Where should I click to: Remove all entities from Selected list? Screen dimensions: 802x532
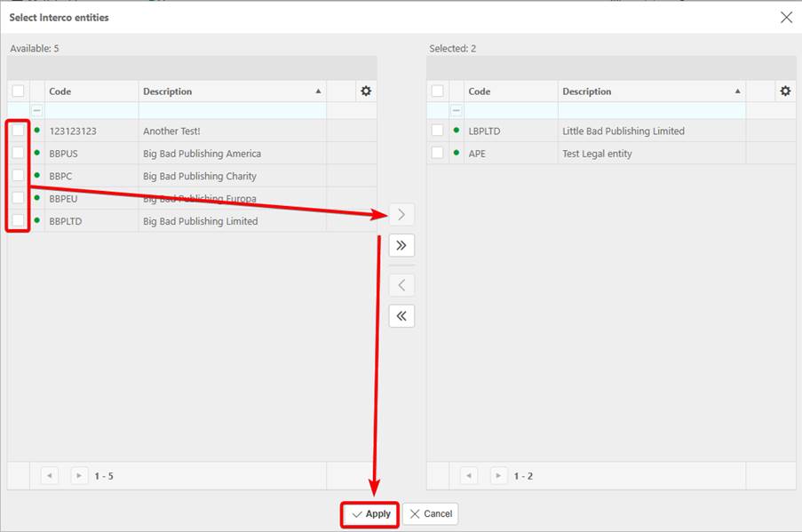point(401,316)
